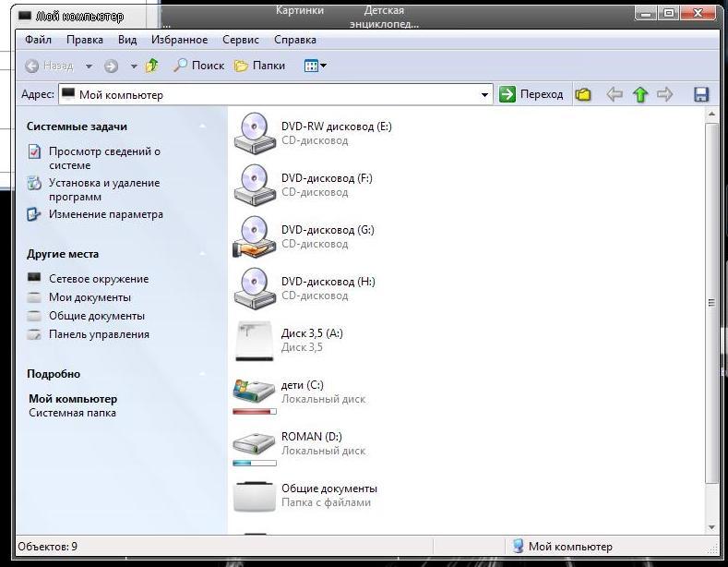Click the Панель управления sidebar icon
The width and height of the screenshot is (728, 567).
point(34,334)
